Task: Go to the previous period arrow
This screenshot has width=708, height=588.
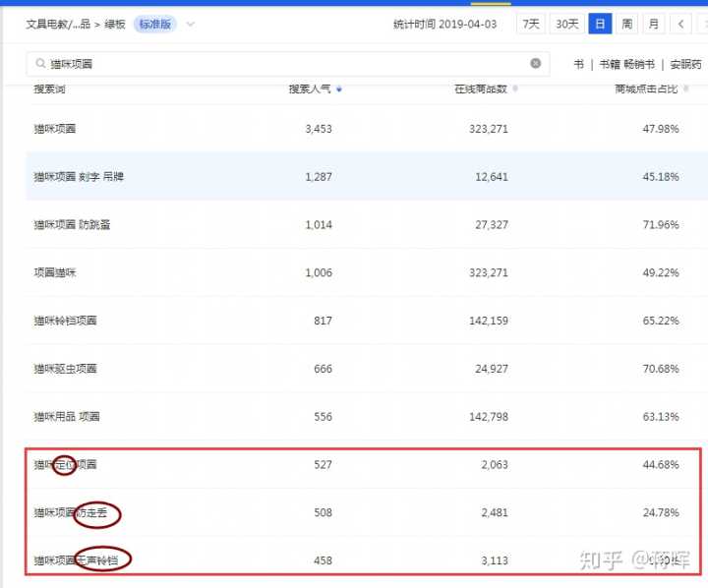Action: (x=679, y=25)
